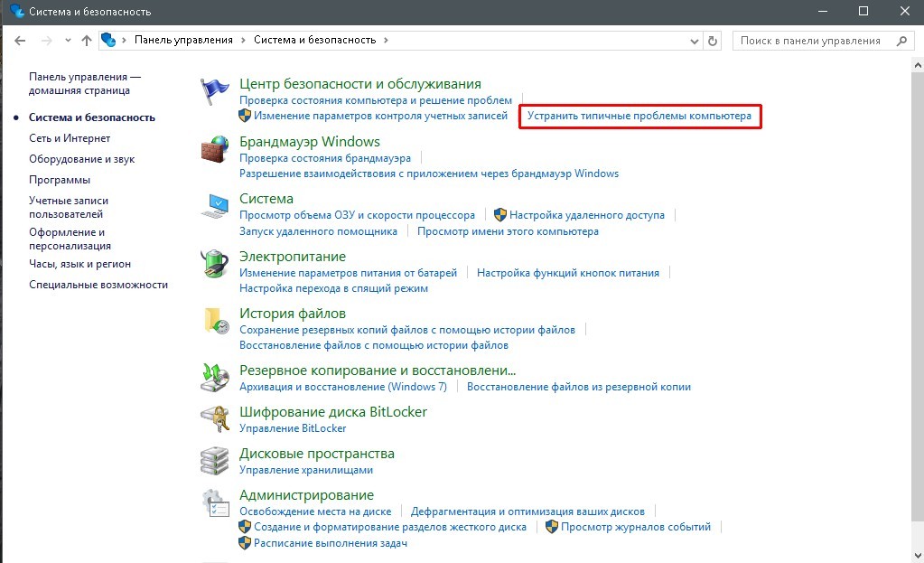Screen dimensions: 924x563
Task: Expand chevron after Система и безопасность breadcrumb
Action: click(x=386, y=40)
